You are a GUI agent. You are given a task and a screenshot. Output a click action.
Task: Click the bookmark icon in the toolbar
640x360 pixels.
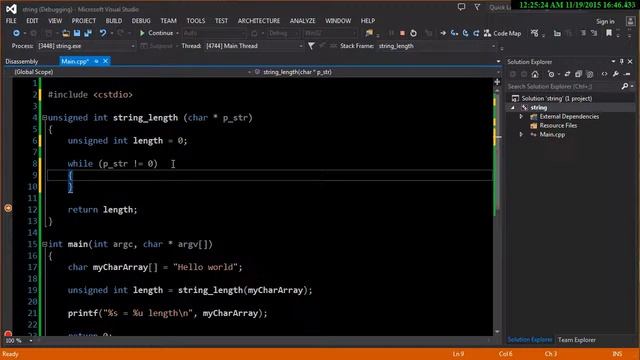tap(609, 33)
